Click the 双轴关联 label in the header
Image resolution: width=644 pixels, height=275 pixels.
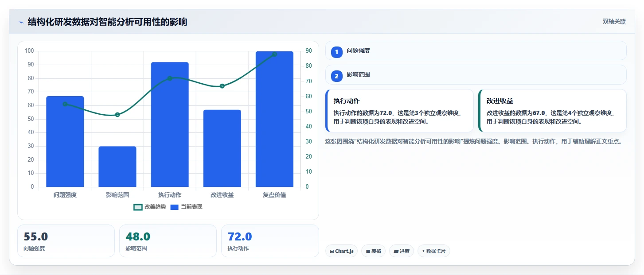pos(614,22)
